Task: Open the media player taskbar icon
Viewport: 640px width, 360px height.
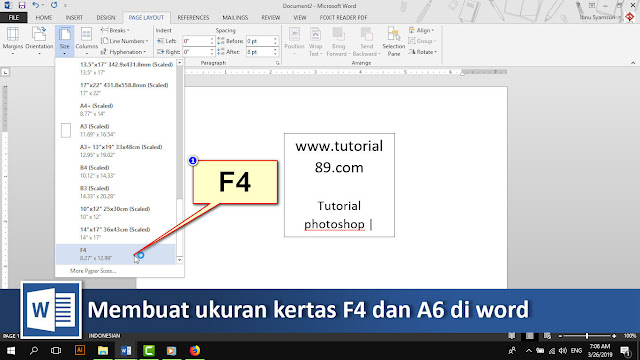Action: coord(171,350)
